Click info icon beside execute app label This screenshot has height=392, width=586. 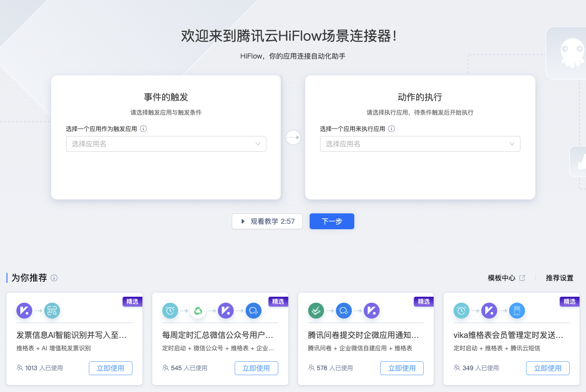click(x=391, y=129)
